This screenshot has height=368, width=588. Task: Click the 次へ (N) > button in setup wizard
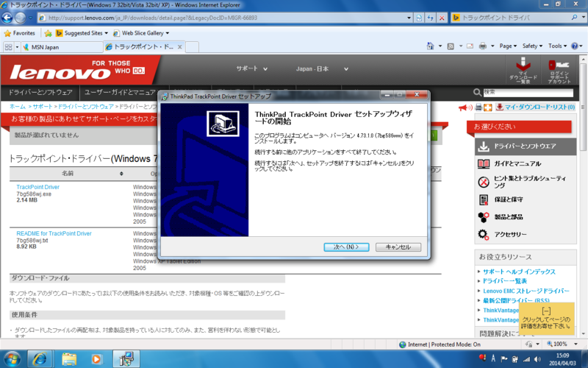[x=346, y=247]
